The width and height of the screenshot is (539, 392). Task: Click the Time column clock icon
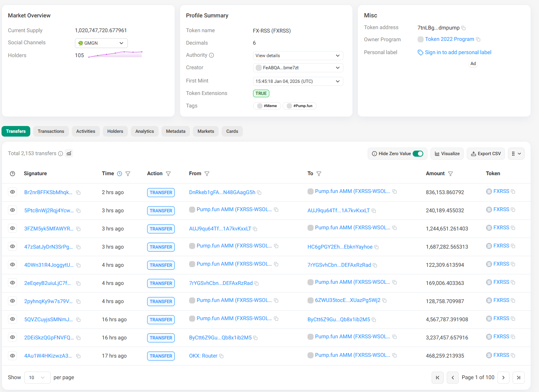tap(120, 174)
